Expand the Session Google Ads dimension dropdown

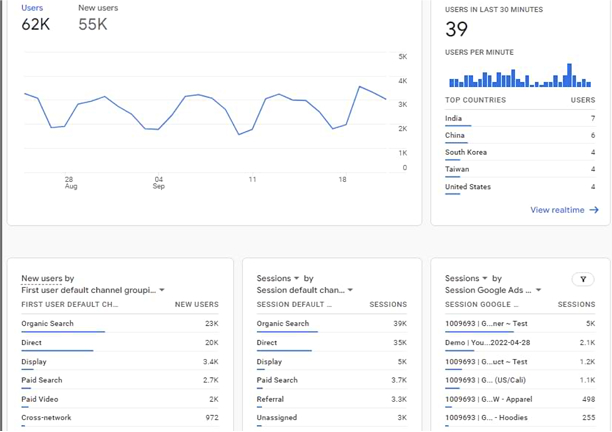538,290
